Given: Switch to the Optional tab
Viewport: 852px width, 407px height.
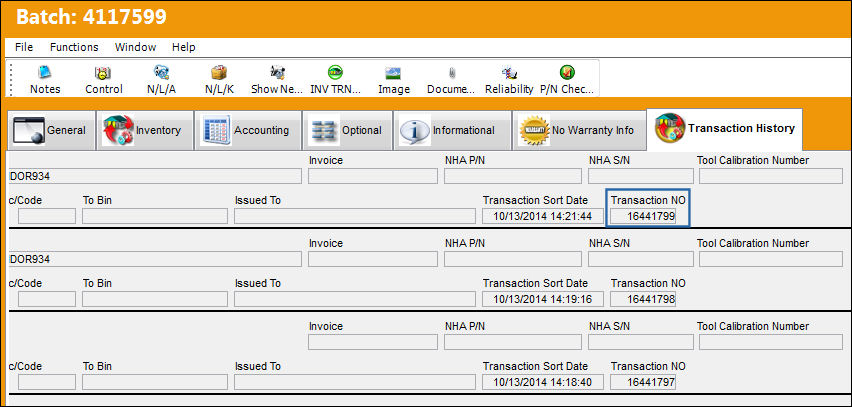Looking at the screenshot, I should [347, 130].
